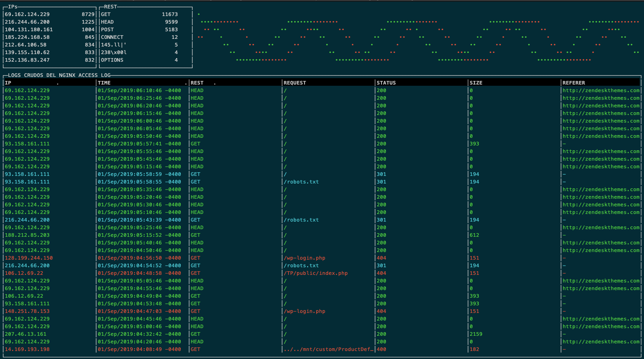The image size is (644, 359).
Task: Click size value 2159
Action: (x=476, y=334)
